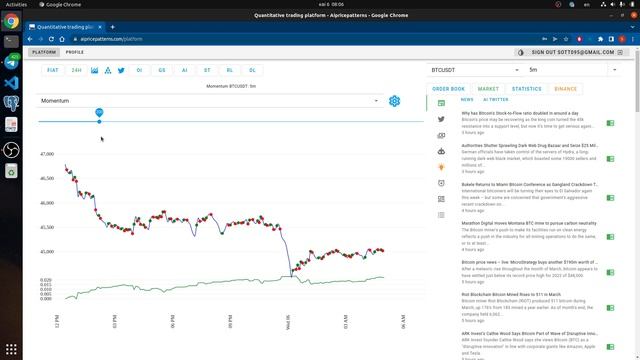Screen dimensions: 640x360
Task: Click the greyed table icon at sidebar bottom
Action: [x=441, y=215]
